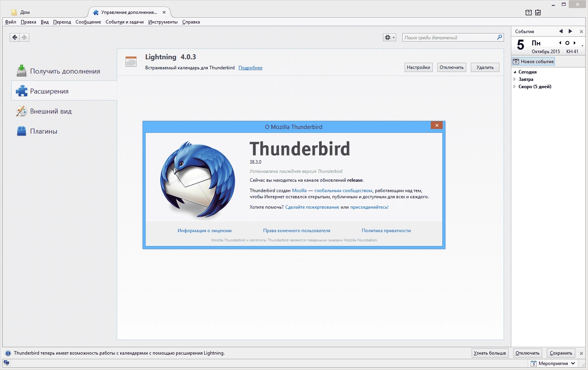Open the Файл menu
This screenshot has height=370, width=588.
(x=10, y=22)
